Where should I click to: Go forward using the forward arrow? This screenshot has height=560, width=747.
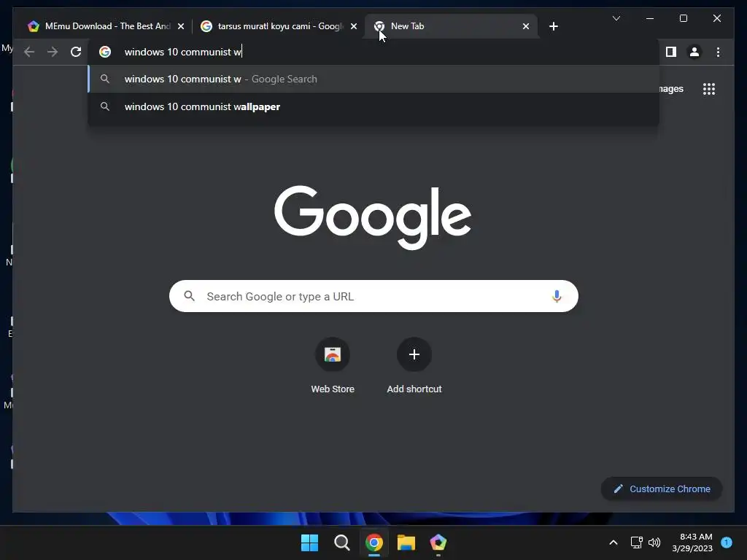[53, 52]
